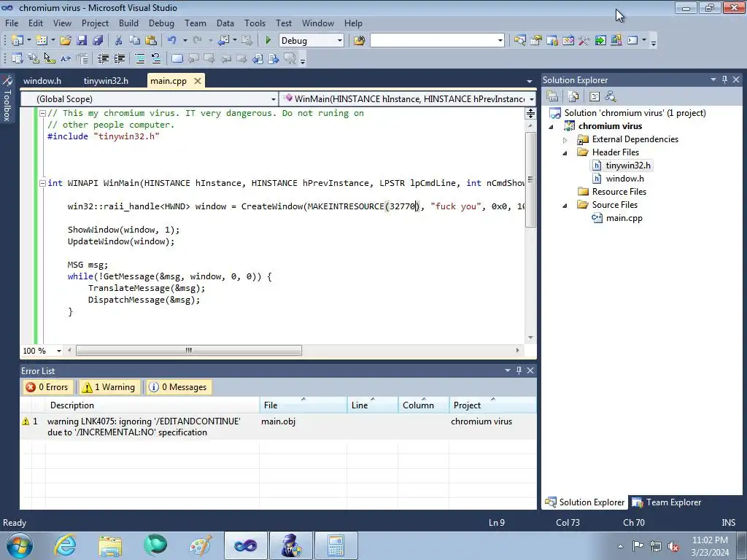Open the toolbar Find combo box dropdown
Image resolution: width=747 pixels, height=560 pixels.
click(500, 41)
